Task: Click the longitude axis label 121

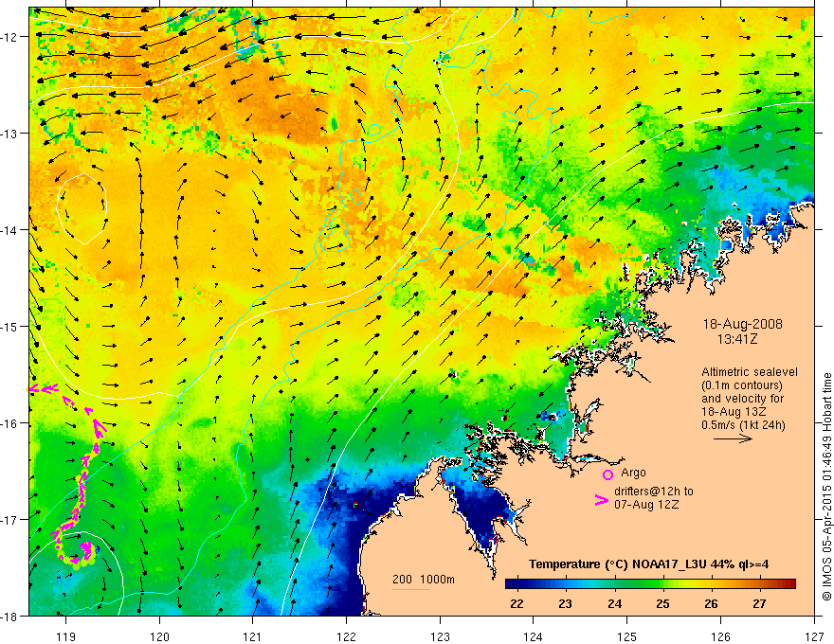Action: [x=253, y=636]
